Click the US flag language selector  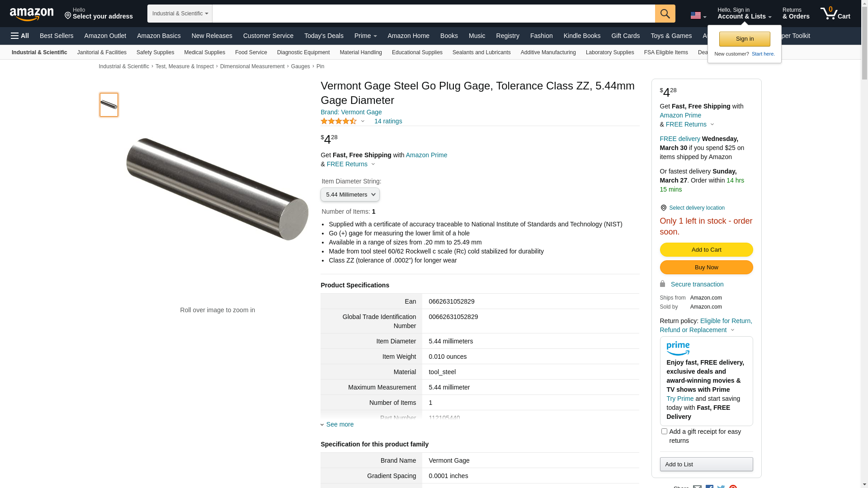coord(698,15)
